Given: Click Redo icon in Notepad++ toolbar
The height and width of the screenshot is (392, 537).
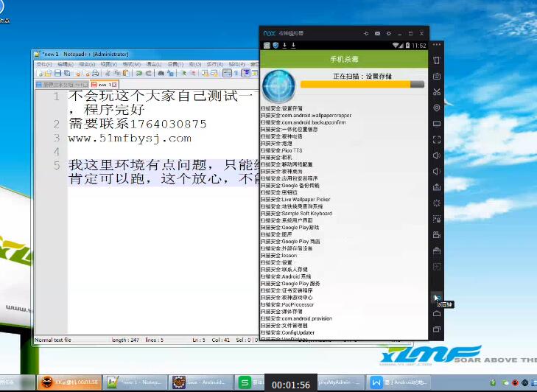Looking at the screenshot, I should 149,73.
